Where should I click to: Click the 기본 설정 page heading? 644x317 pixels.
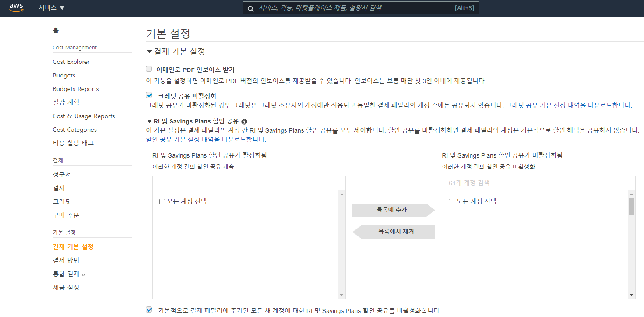tap(168, 34)
